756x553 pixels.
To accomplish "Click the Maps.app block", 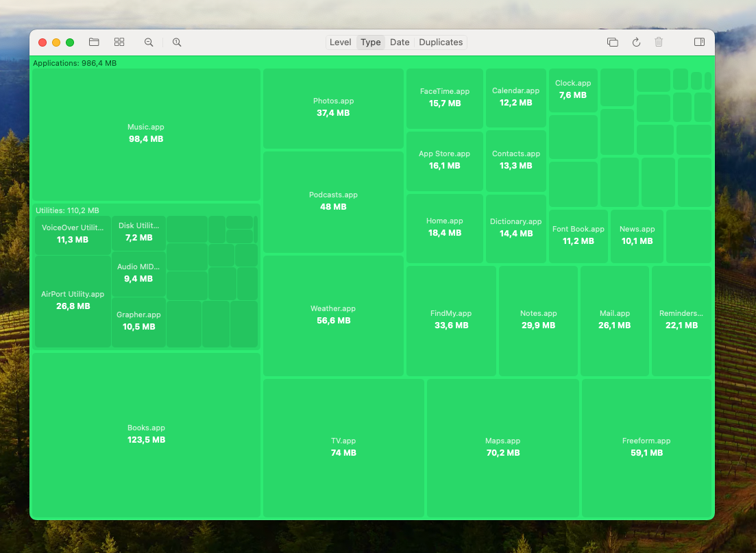I will pyautogui.click(x=503, y=448).
